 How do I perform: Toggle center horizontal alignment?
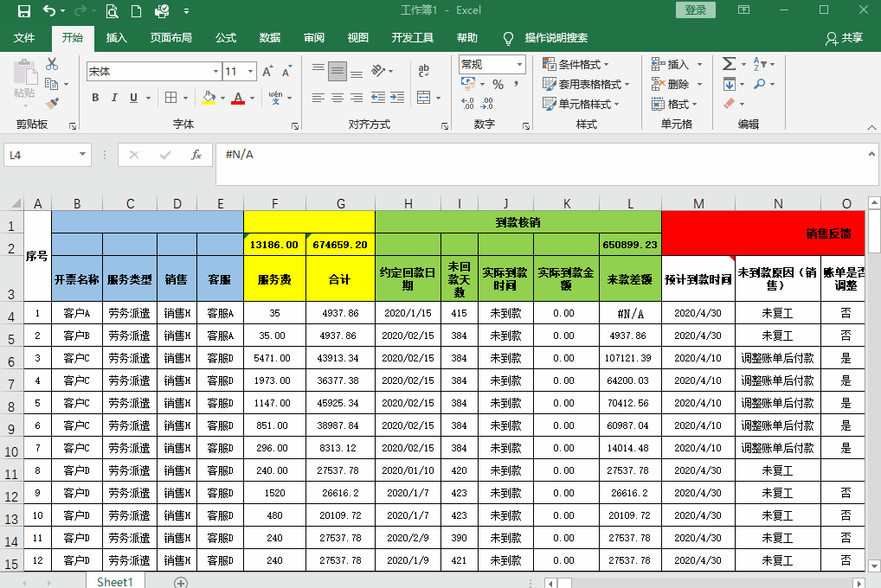tap(338, 98)
